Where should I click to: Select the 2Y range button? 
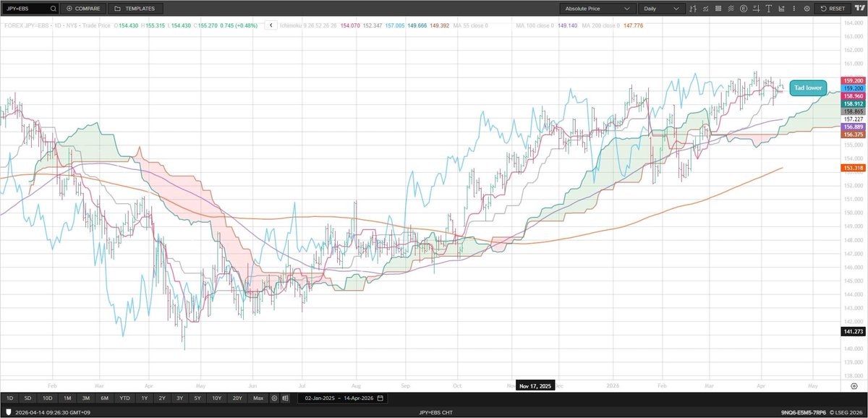coord(163,398)
